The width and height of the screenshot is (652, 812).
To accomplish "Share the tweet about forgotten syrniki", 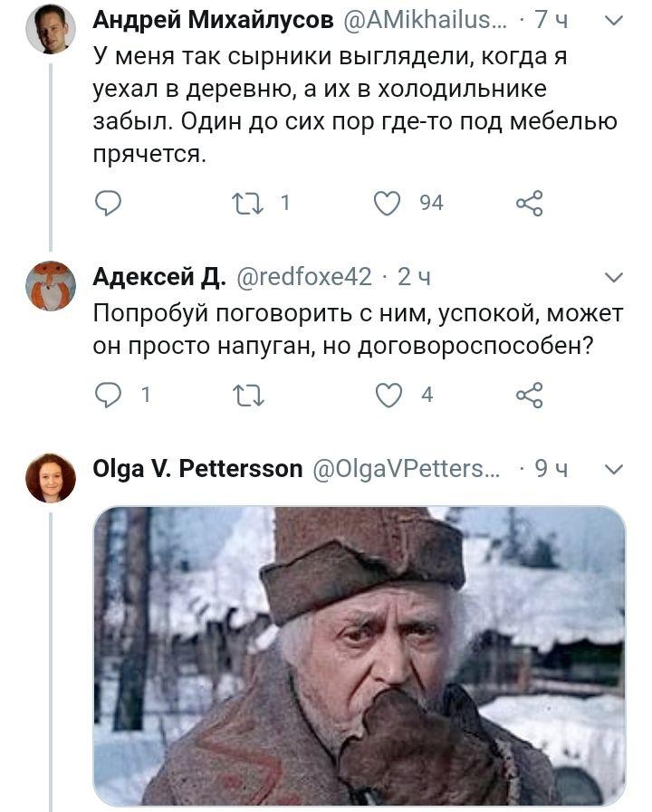I will point(529,203).
